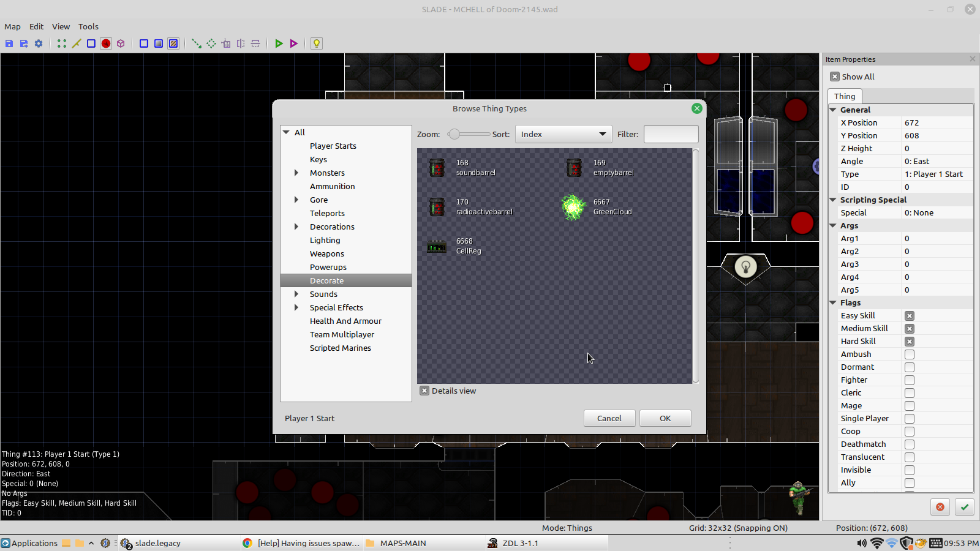Image resolution: width=980 pixels, height=551 pixels.
Task: Enable the Ambush flag checkbox
Action: pyautogui.click(x=910, y=354)
